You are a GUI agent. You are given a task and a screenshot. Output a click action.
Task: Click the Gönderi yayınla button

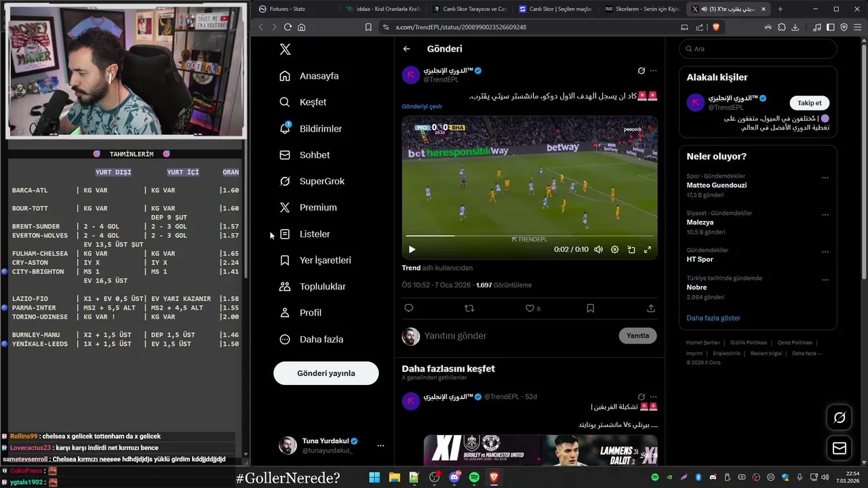coord(326,373)
